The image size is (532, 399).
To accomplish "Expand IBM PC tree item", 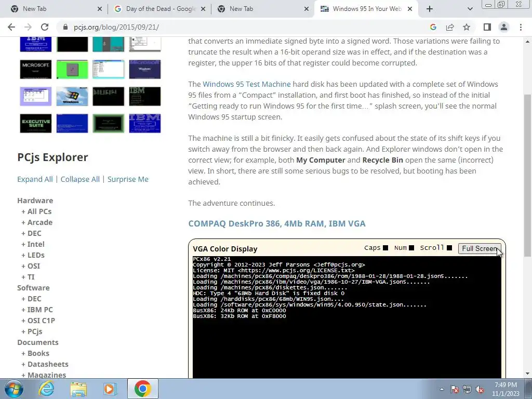I will point(37,310).
